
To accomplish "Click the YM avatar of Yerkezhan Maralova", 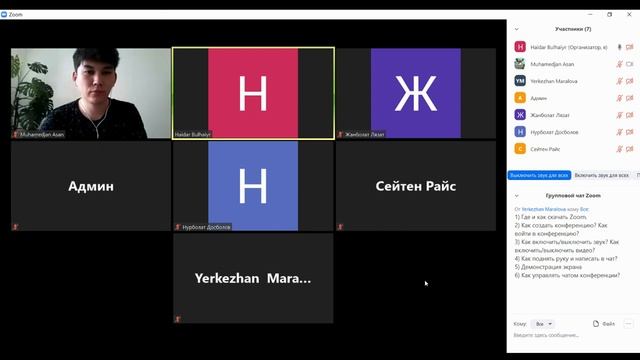I will 520,81.
